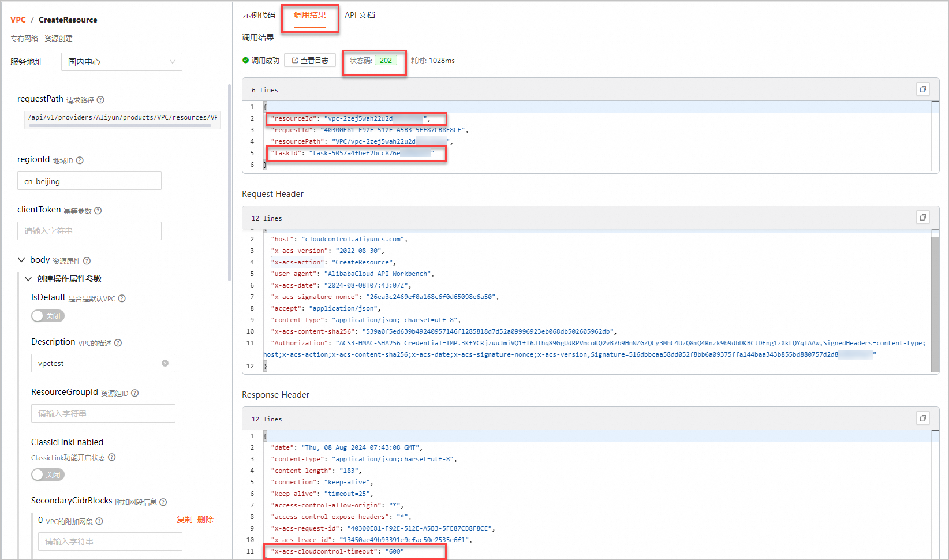949x560 pixels.
Task: Click the status code value 202
Action: pos(386,60)
